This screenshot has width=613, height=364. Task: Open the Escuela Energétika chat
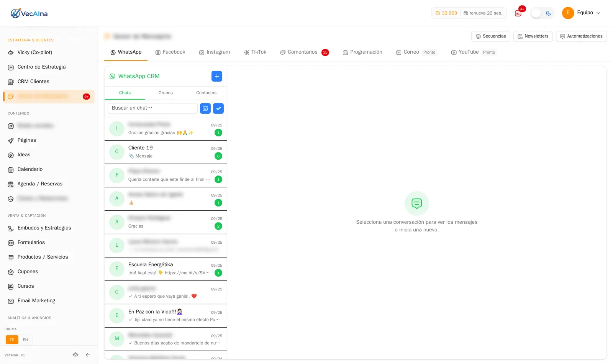click(x=166, y=269)
